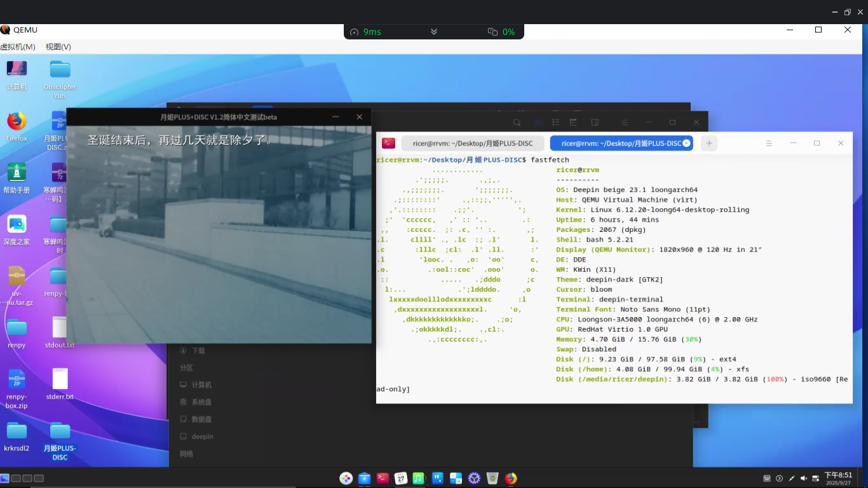Select the krkrsdl2 folder on desktop
Screen dimensions: 868x488
[17, 437]
